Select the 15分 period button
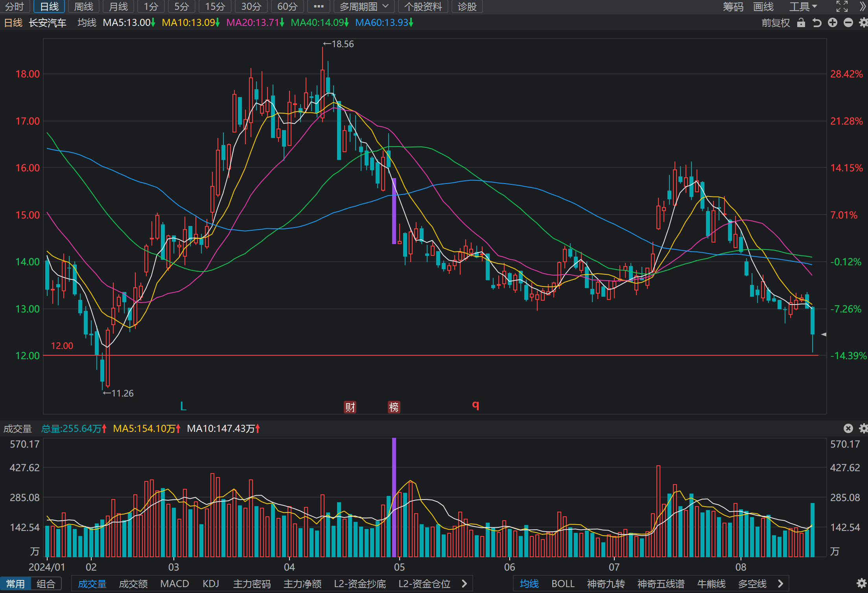This screenshot has width=868, height=593. [215, 7]
